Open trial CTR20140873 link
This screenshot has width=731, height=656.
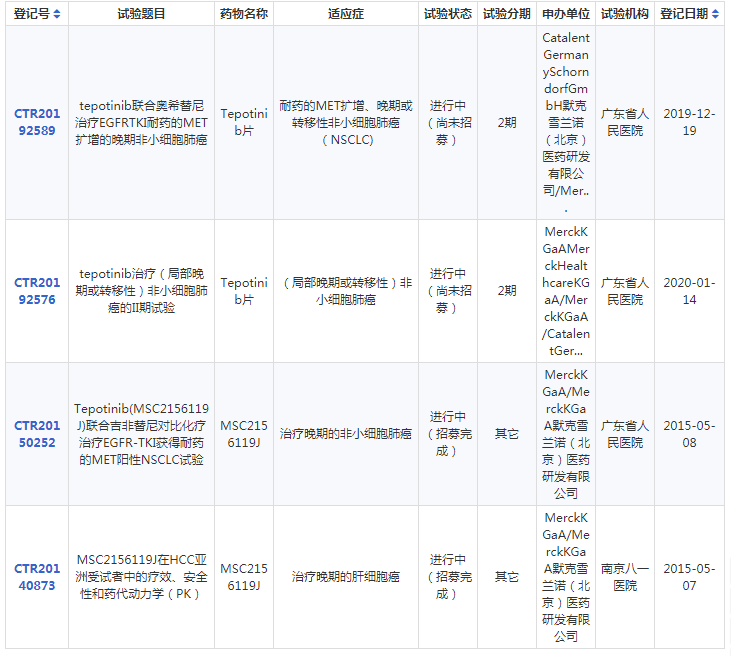37,577
